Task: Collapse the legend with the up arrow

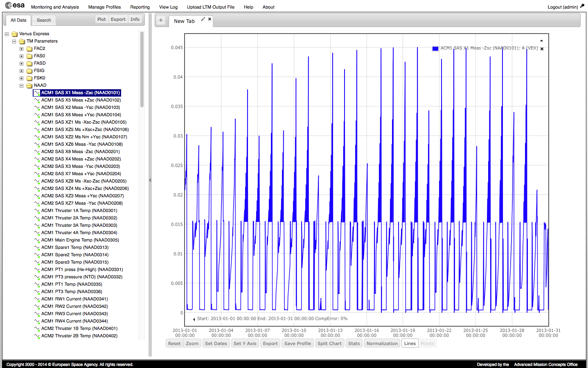Action: [541, 41]
